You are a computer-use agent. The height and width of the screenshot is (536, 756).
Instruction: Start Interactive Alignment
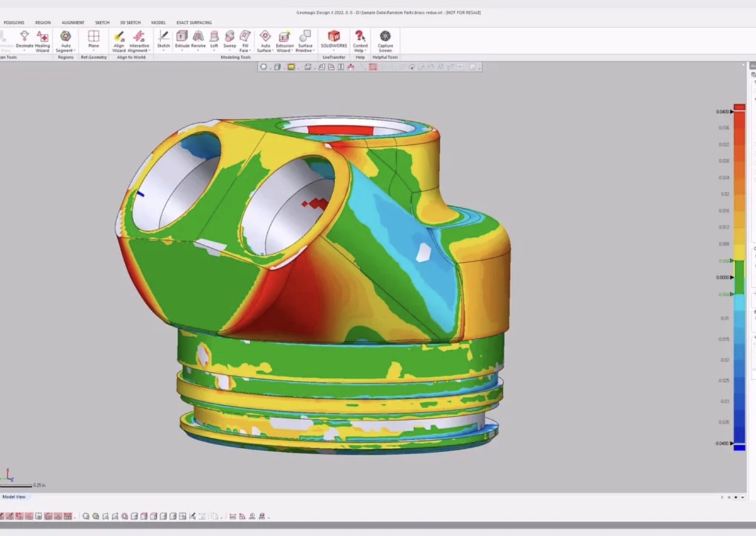139,41
